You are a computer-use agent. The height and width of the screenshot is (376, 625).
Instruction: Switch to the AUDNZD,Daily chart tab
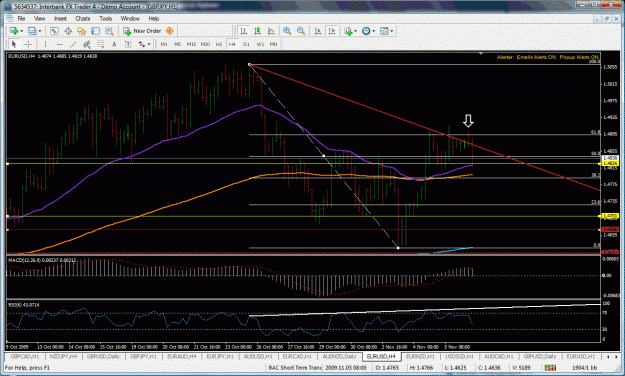[x=339, y=356]
